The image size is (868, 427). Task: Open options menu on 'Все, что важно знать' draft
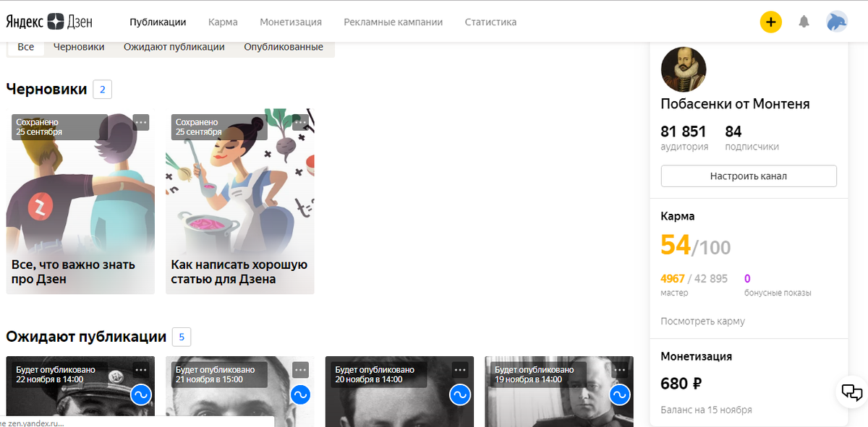pyautogui.click(x=141, y=122)
